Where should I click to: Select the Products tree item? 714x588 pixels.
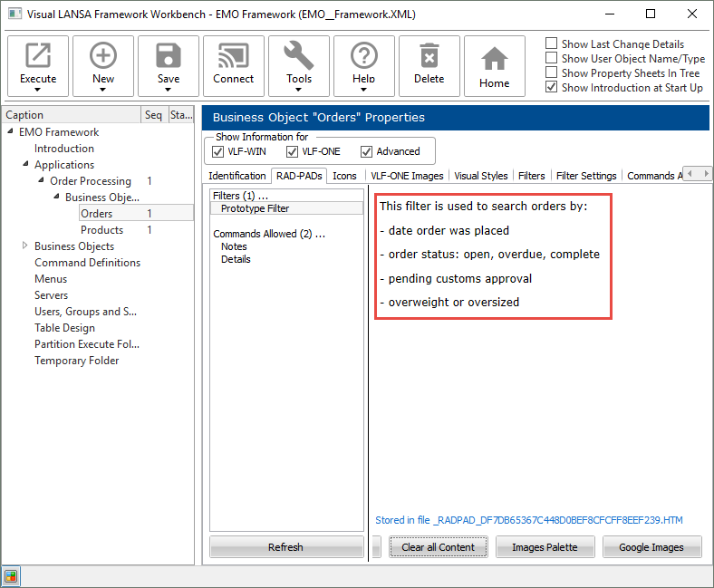102,229
